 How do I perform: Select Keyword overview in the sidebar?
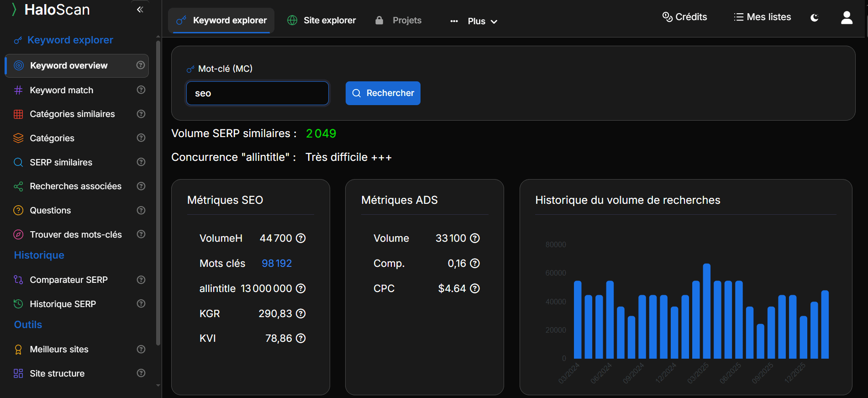click(x=77, y=65)
